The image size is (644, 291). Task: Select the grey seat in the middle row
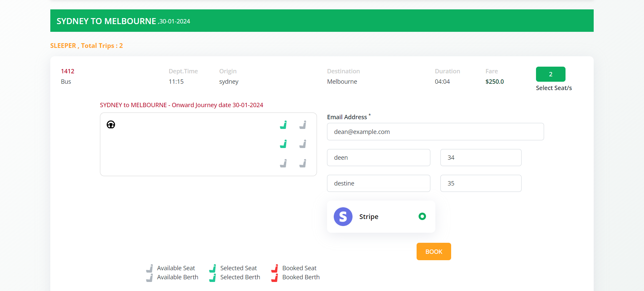[303, 144]
